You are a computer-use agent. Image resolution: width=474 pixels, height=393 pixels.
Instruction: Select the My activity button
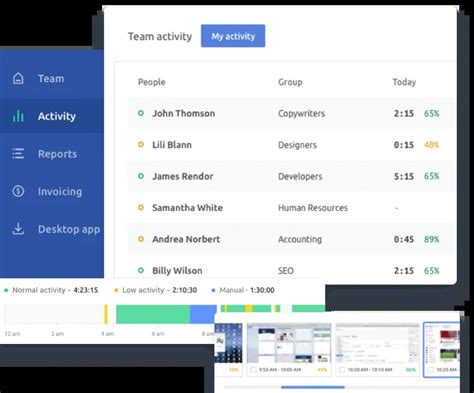[233, 36]
